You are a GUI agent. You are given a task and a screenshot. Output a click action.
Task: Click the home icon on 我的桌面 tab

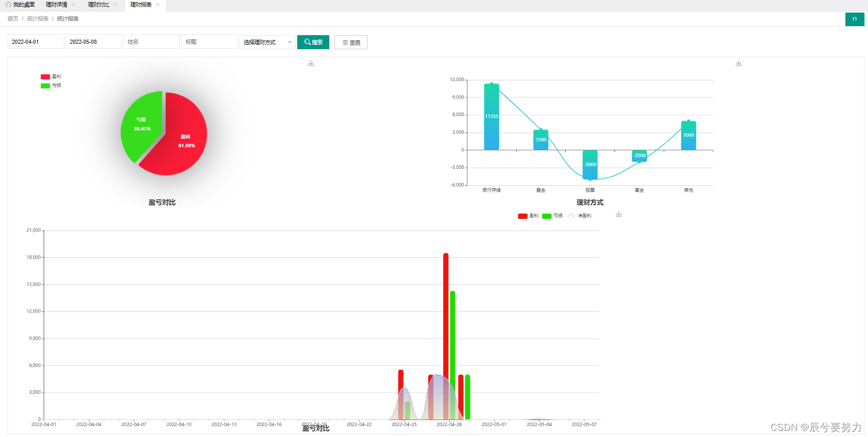click(x=9, y=4)
